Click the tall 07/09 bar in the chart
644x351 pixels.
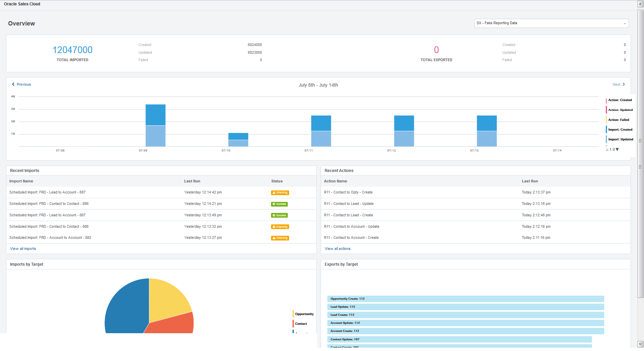[155, 124]
